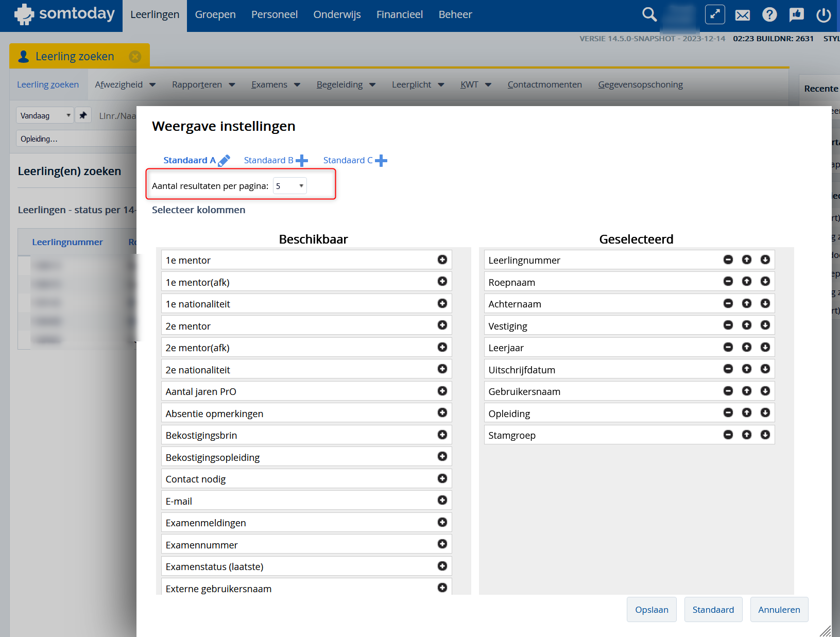Switch to Standaard A settings tab
The height and width of the screenshot is (637, 840).
(x=190, y=160)
